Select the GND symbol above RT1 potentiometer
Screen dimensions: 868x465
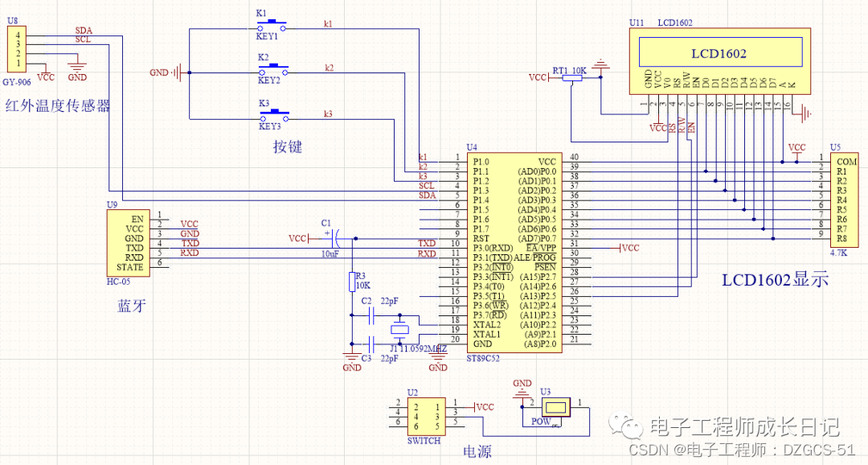tap(600, 65)
